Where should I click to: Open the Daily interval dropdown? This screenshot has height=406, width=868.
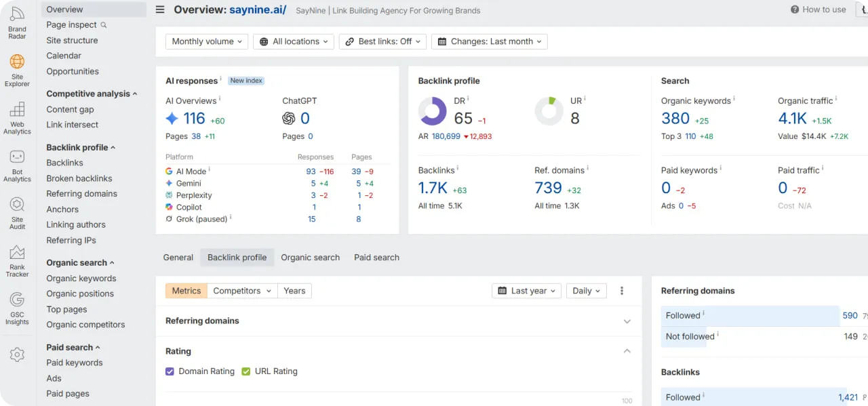coord(587,291)
